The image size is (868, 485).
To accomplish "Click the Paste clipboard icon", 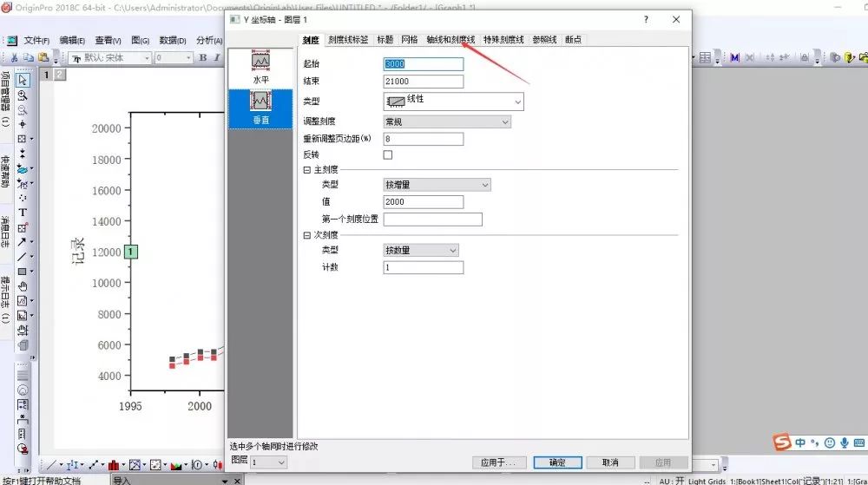I will pyautogui.click(x=43, y=57).
